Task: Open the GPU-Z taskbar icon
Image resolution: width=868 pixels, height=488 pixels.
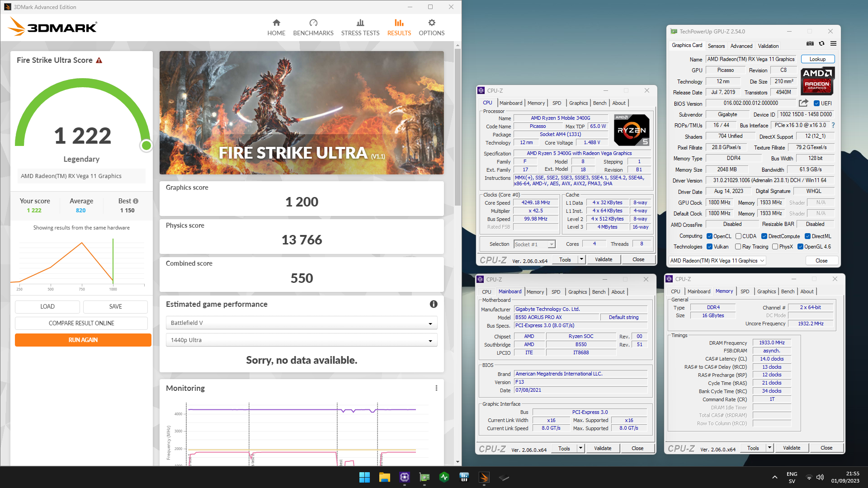Action: pyautogui.click(x=425, y=477)
